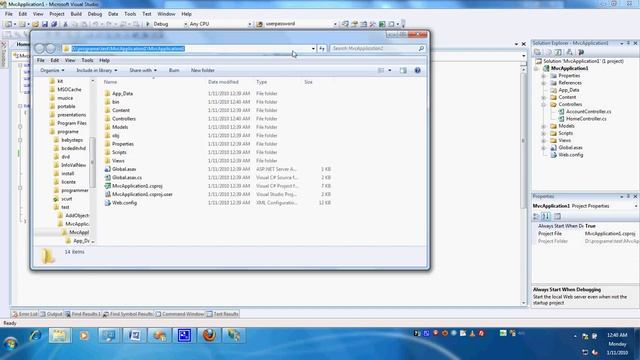The image size is (640, 360).
Task: Open the Error List tab
Action: click(25, 314)
